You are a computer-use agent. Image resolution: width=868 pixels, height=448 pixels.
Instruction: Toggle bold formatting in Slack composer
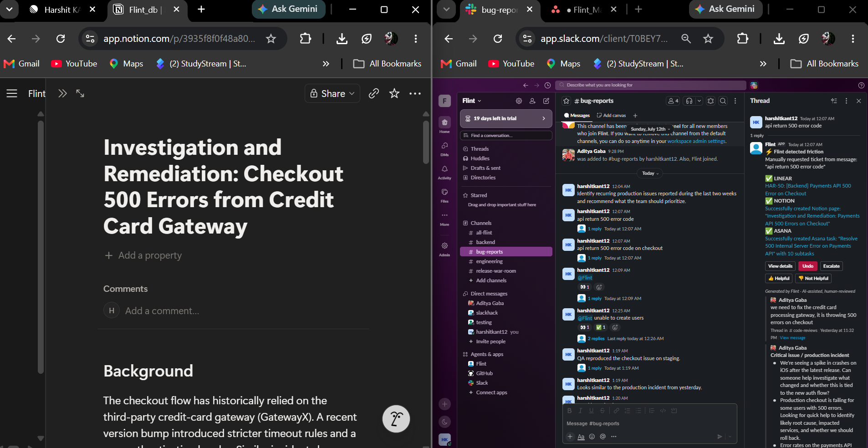[x=569, y=410]
